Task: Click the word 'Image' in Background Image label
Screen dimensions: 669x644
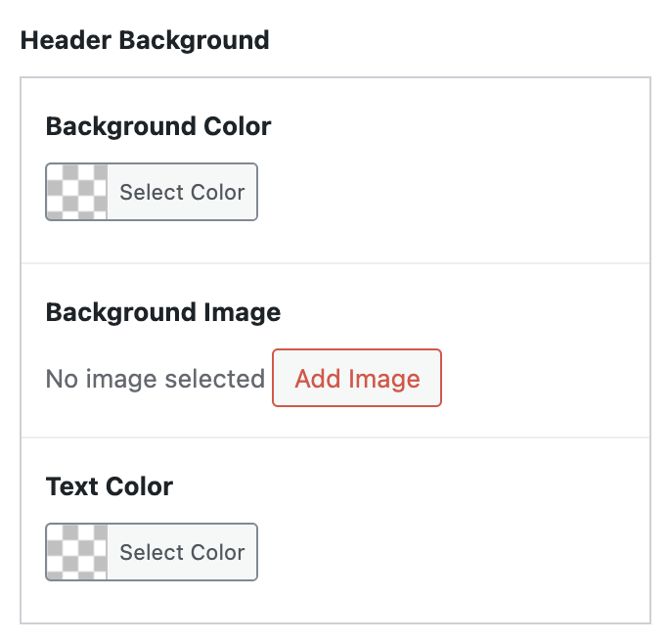Action: [242, 313]
